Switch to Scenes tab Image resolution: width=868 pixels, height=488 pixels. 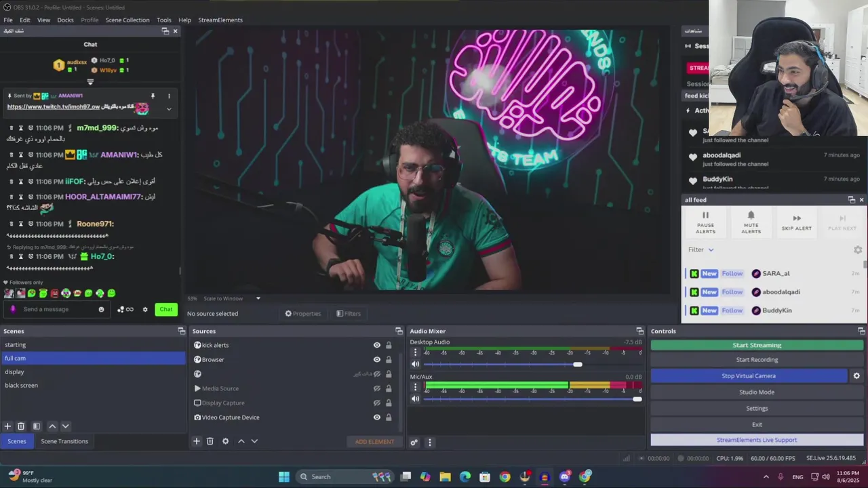pyautogui.click(x=17, y=441)
